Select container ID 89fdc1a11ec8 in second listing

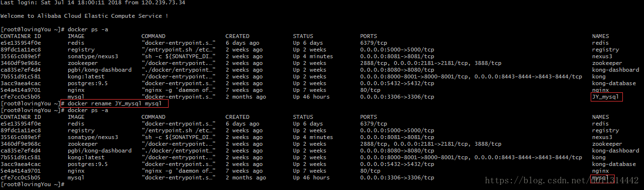point(21,131)
